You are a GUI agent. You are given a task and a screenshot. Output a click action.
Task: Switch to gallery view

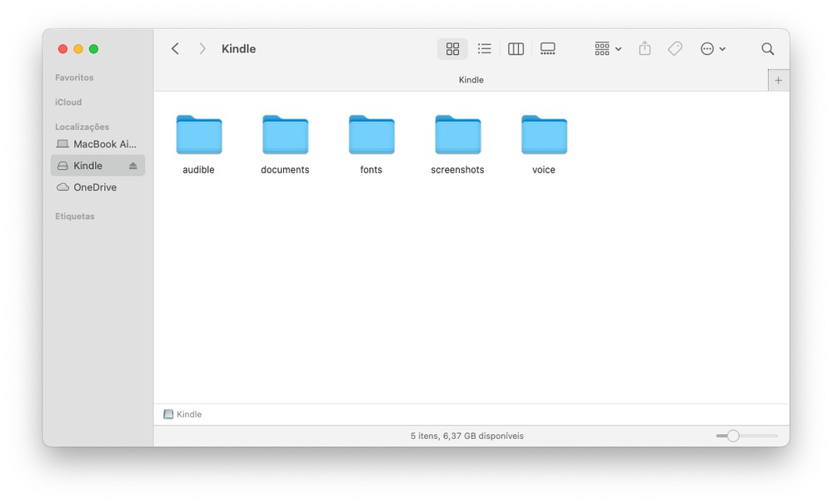point(547,49)
